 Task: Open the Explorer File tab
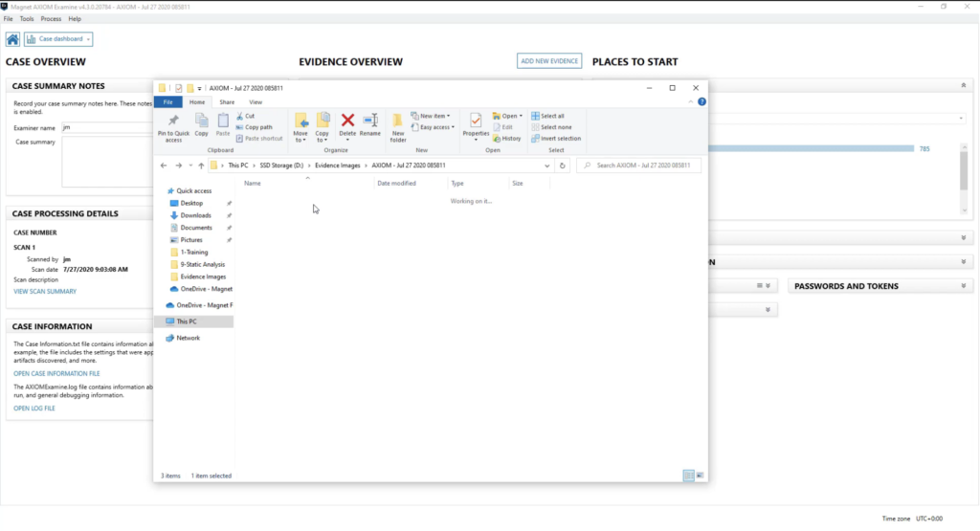coord(168,102)
